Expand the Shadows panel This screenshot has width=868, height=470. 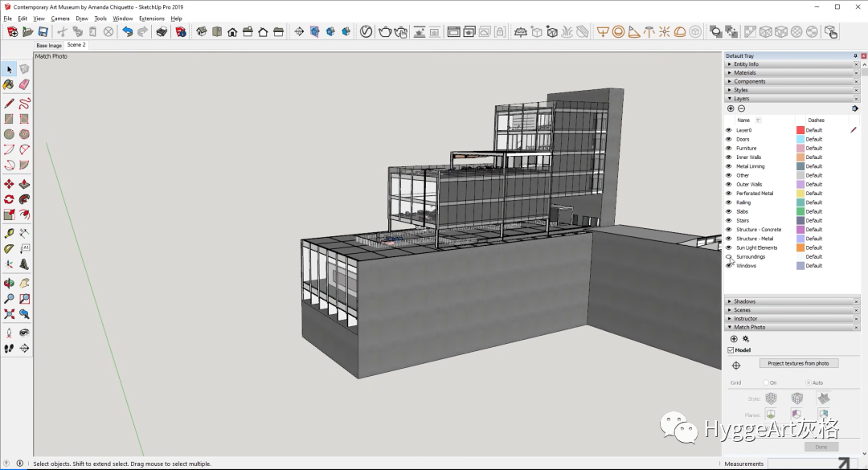tap(792, 301)
